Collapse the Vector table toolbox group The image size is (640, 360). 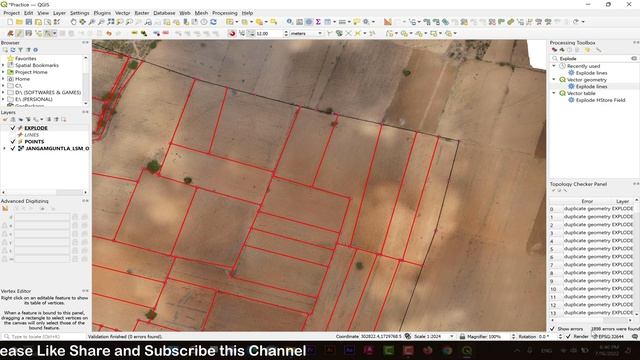click(554, 93)
